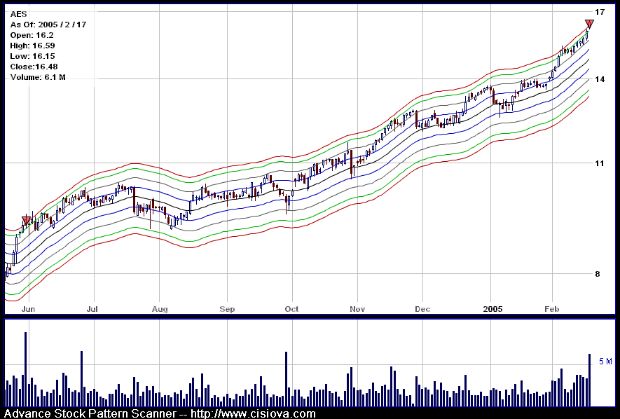Click the last volume bar in February

pos(590,380)
